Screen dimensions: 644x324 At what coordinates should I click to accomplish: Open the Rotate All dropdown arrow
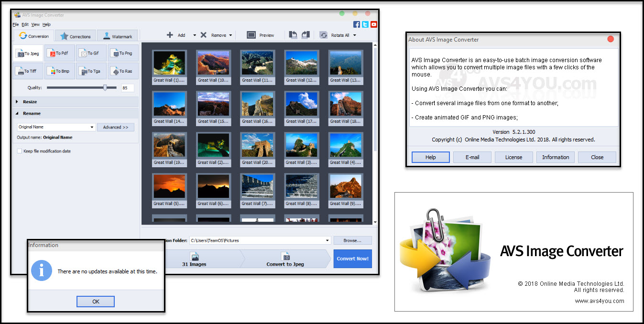tap(355, 35)
